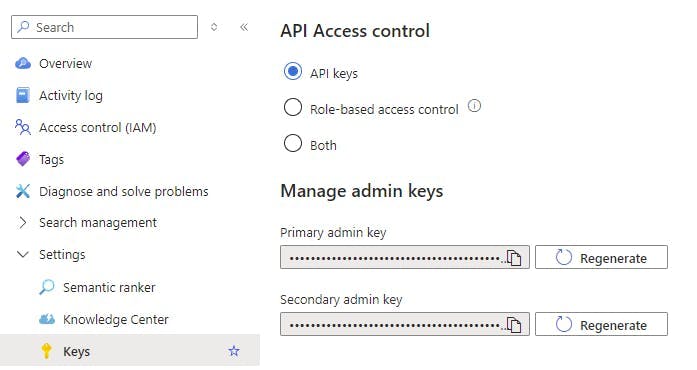Regenerate the secondary admin key
The width and height of the screenshot is (697, 370).
[601, 324]
